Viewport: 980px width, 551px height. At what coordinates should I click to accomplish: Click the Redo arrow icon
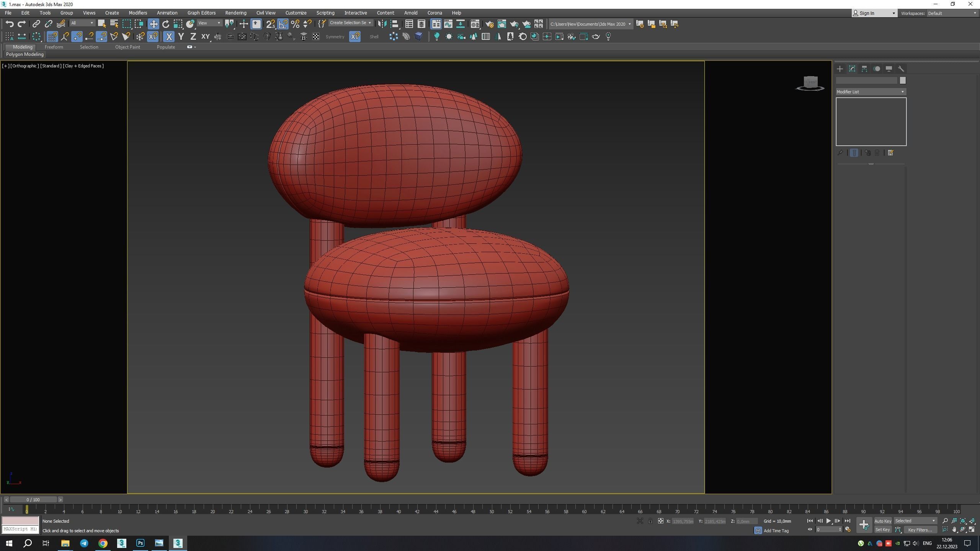[22, 24]
